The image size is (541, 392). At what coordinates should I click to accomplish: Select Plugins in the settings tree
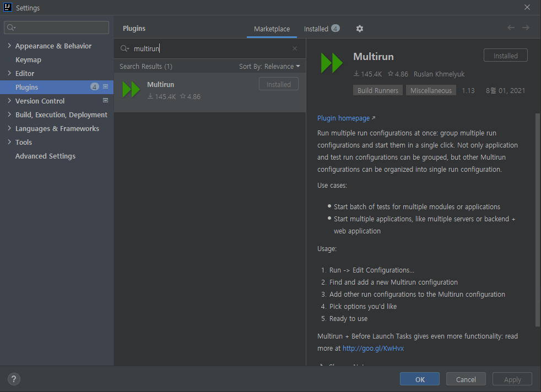pos(57,87)
